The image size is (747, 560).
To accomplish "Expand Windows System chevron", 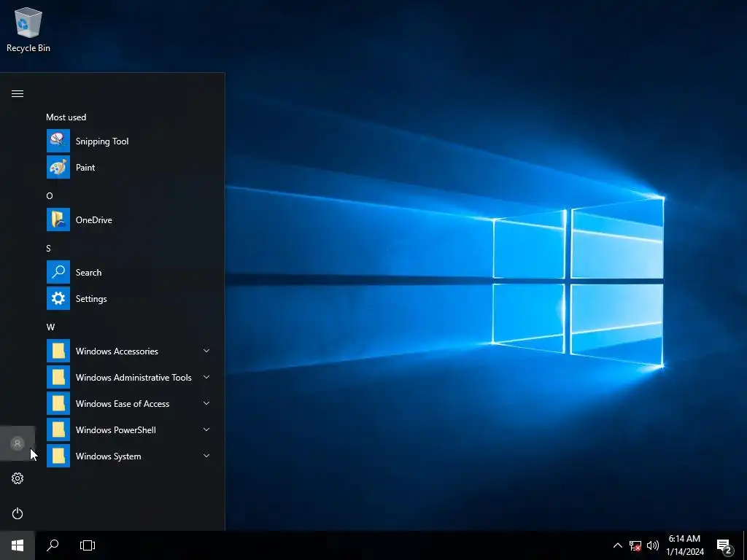I will coord(206,456).
